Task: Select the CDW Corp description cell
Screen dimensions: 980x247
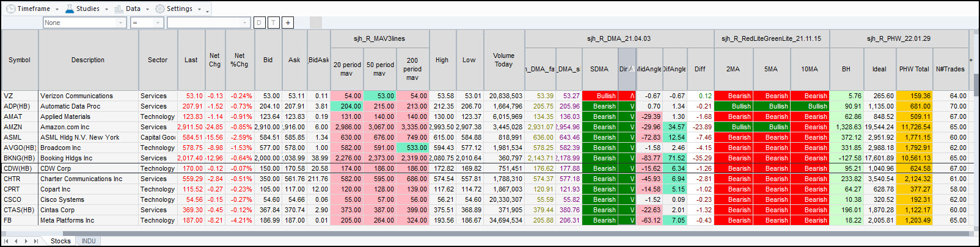Action: pyautogui.click(x=88, y=168)
